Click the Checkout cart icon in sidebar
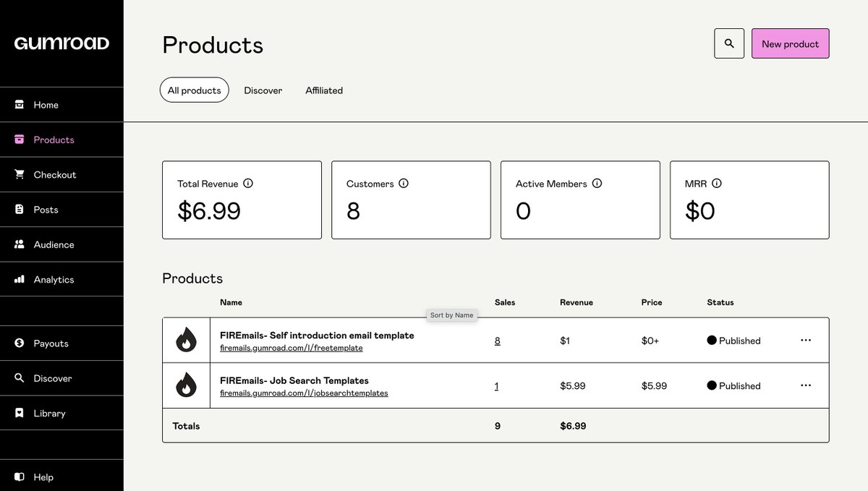868x491 pixels. click(20, 174)
